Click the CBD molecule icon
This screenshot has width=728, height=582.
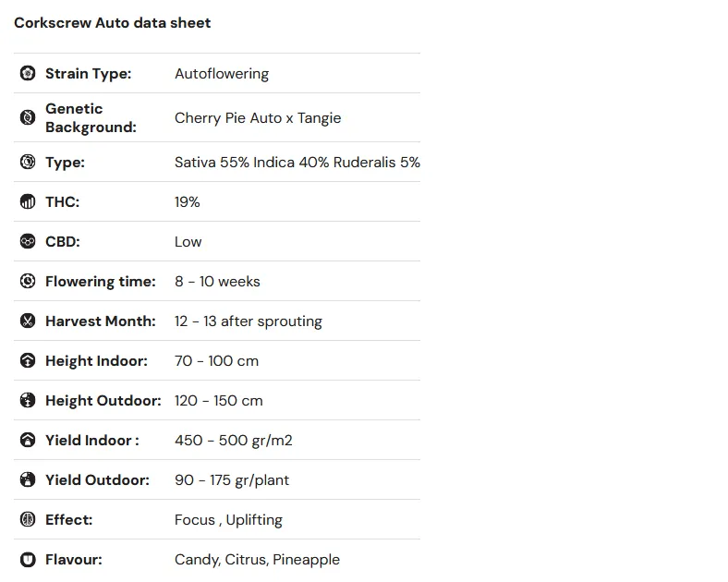(x=28, y=241)
